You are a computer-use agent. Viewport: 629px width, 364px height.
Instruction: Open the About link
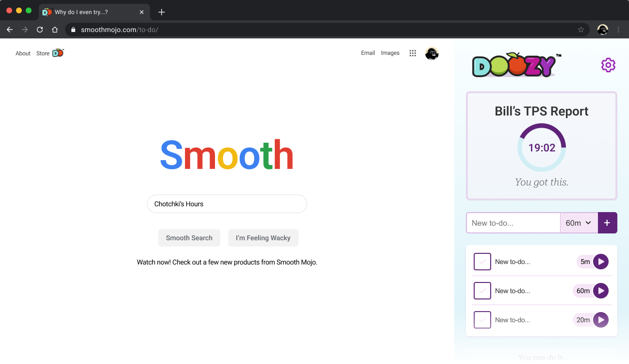pyautogui.click(x=23, y=53)
